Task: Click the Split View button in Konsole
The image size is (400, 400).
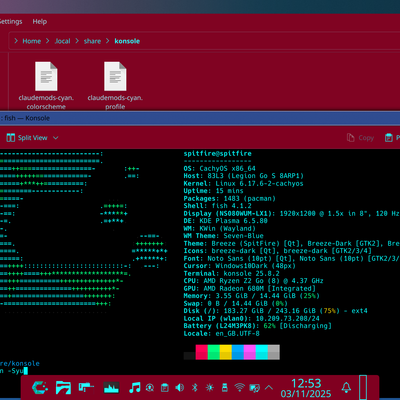Action: [x=27, y=138]
